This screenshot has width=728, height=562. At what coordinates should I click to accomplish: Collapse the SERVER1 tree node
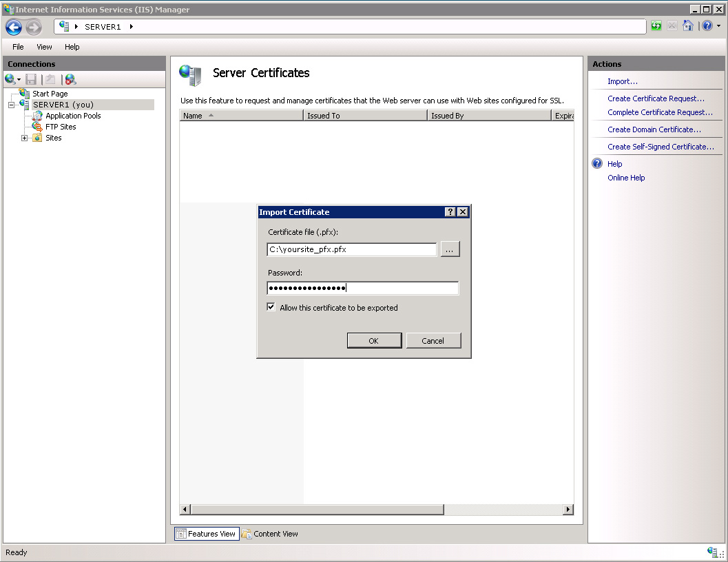coord(11,105)
